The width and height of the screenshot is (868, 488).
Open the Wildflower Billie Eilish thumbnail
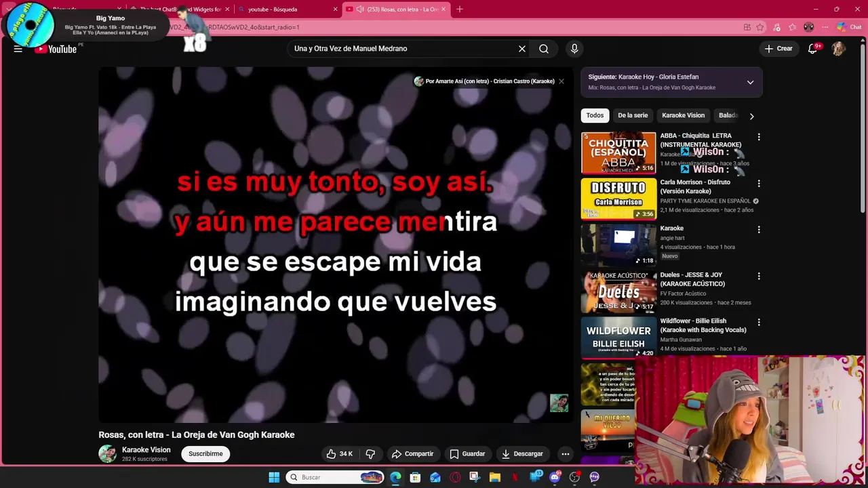point(618,337)
